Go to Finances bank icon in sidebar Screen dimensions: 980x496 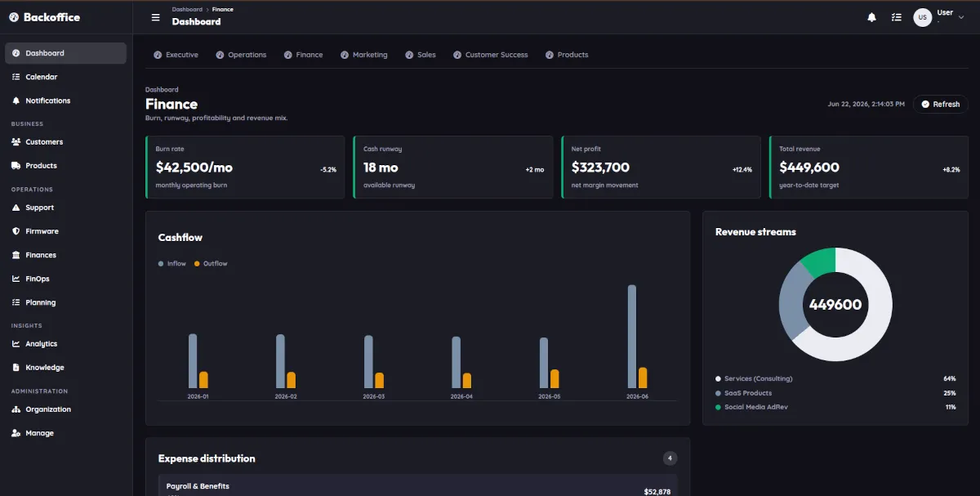tap(16, 255)
